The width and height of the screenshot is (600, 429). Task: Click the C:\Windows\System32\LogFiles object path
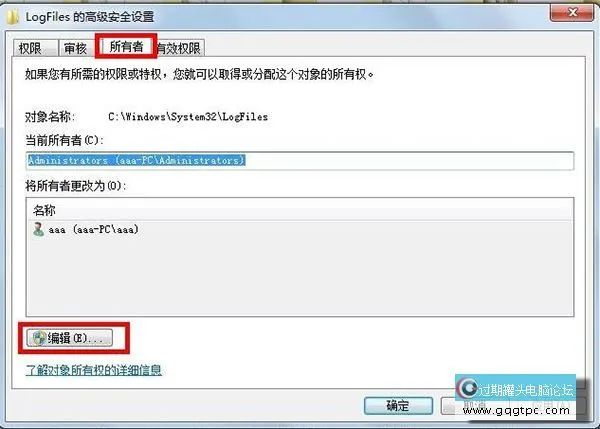pos(188,117)
